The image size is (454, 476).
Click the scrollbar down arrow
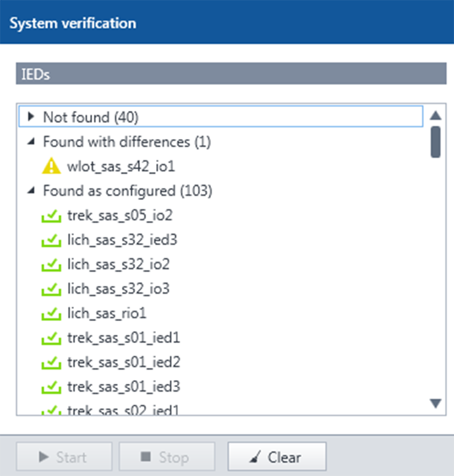(436, 404)
